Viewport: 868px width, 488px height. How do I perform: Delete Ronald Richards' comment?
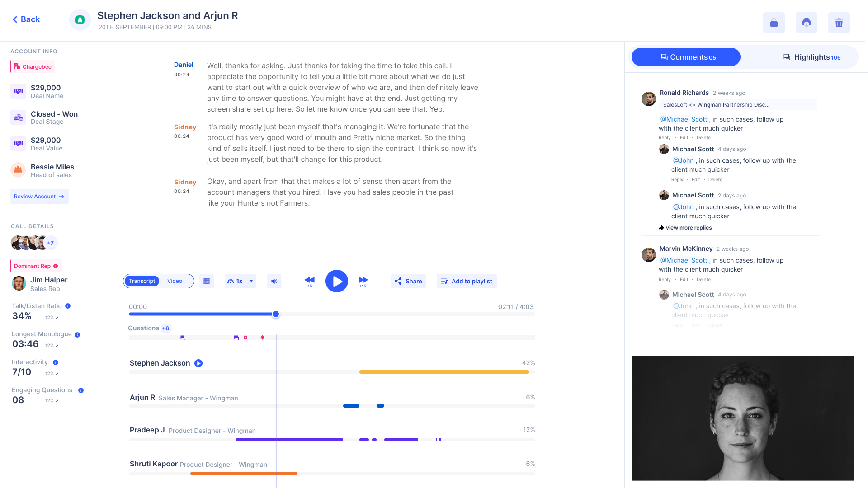703,138
